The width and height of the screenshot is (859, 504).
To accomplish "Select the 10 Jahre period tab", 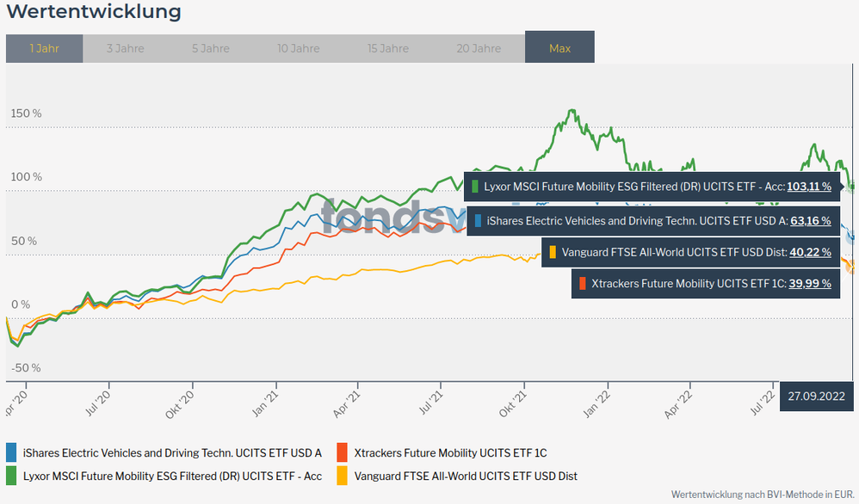I will click(298, 49).
